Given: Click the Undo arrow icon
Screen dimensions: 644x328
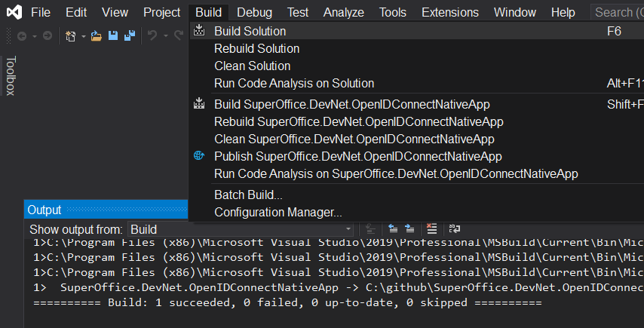Looking at the screenshot, I should pos(152,36).
